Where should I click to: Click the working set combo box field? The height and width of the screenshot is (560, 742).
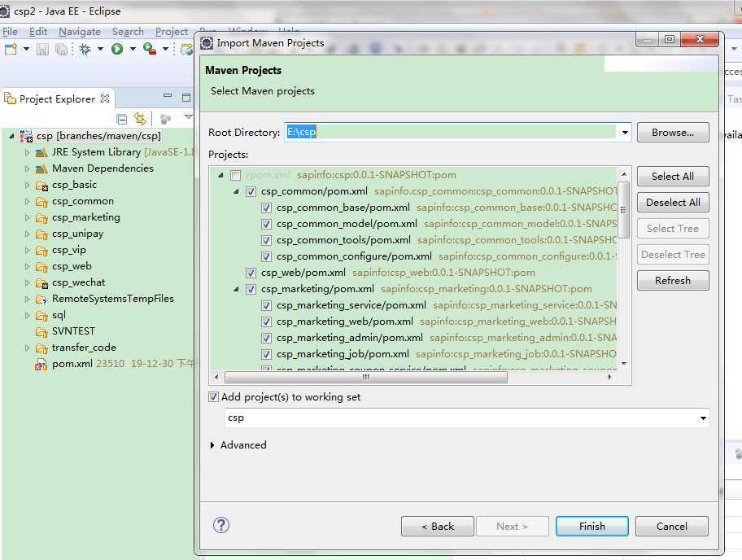pyautogui.click(x=467, y=418)
